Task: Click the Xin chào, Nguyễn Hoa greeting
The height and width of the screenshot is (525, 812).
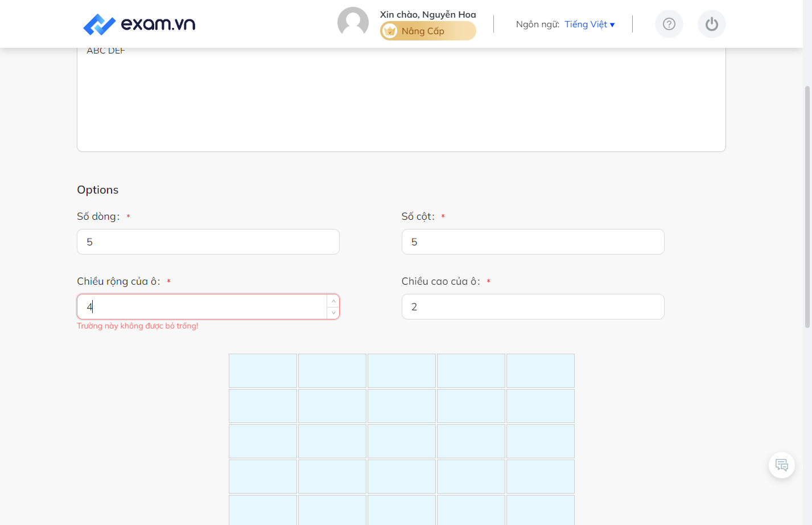Action: point(428,14)
